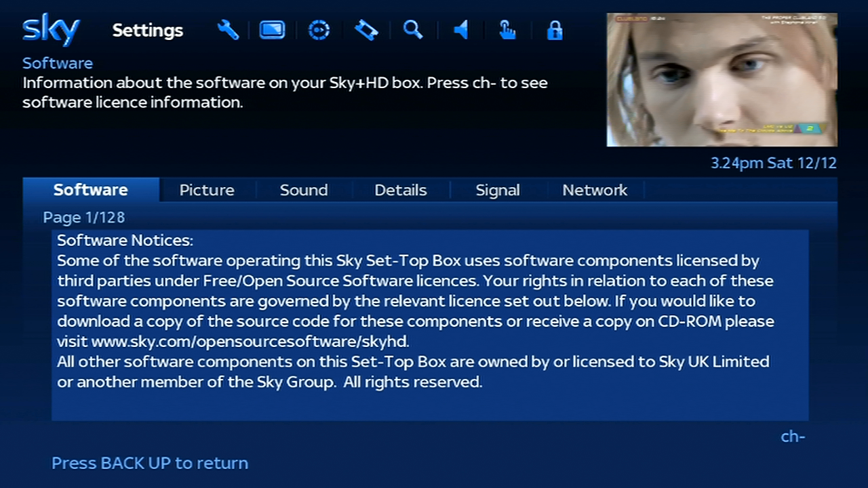Click the Settings heading label
The height and width of the screenshot is (488, 868).
148,30
